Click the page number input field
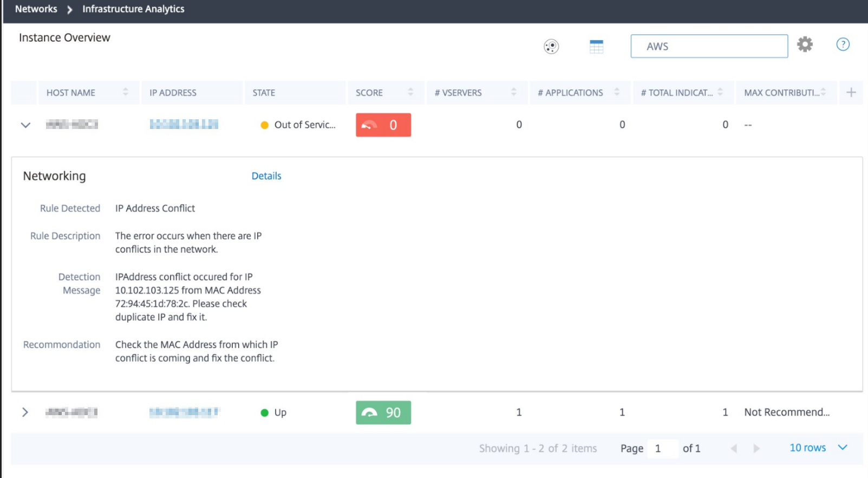The height and width of the screenshot is (478, 868). [663, 448]
